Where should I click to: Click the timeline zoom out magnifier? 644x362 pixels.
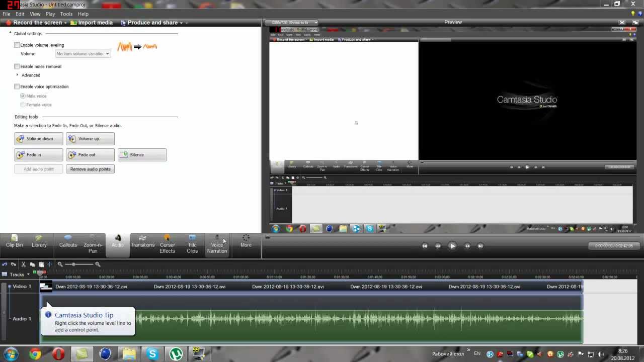tap(60, 264)
